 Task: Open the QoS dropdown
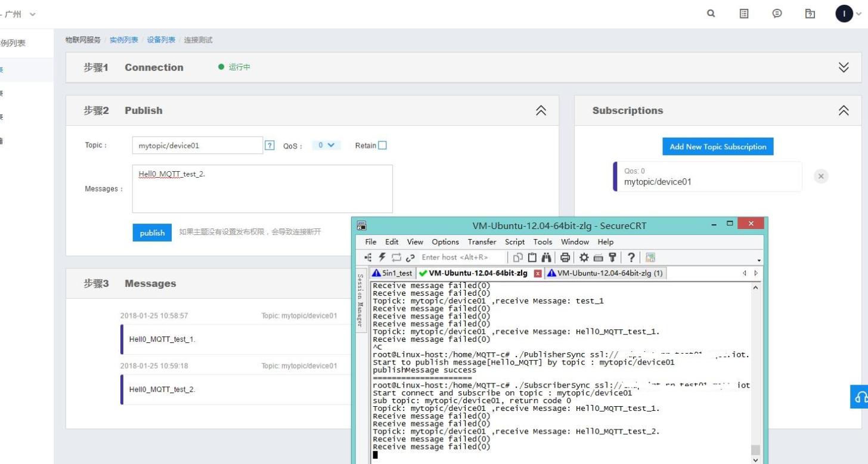pyautogui.click(x=326, y=145)
